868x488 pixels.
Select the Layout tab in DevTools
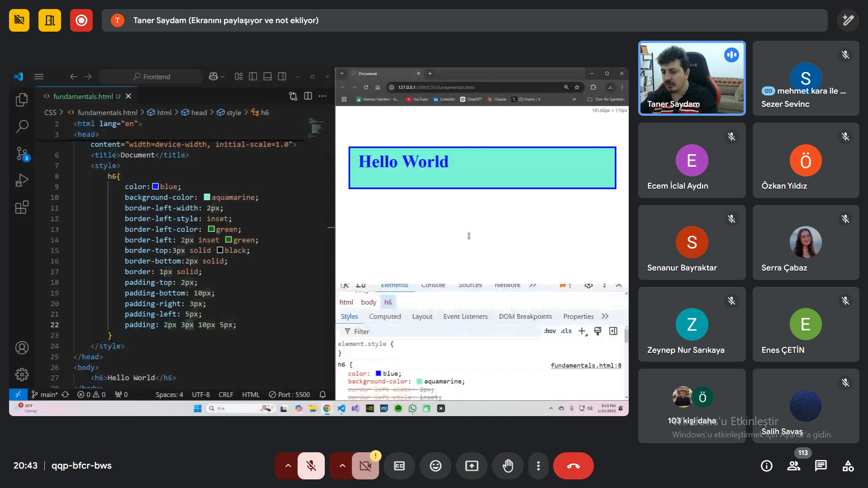coord(422,317)
